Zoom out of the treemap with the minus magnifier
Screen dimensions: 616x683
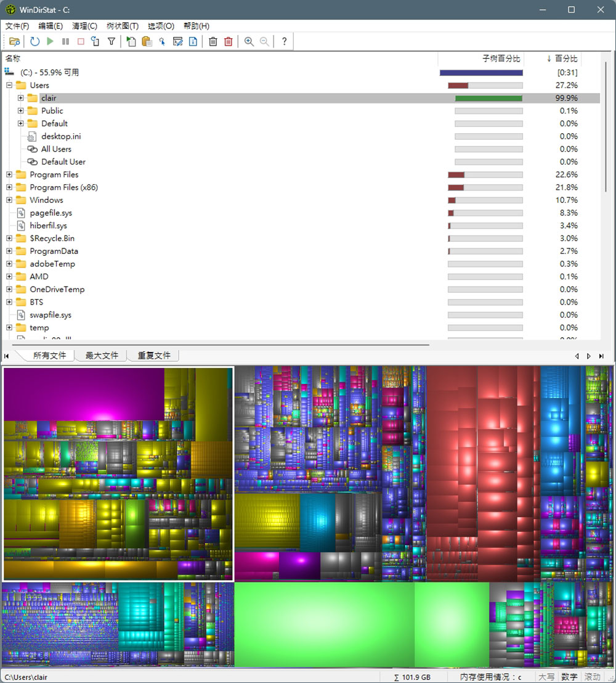(264, 41)
